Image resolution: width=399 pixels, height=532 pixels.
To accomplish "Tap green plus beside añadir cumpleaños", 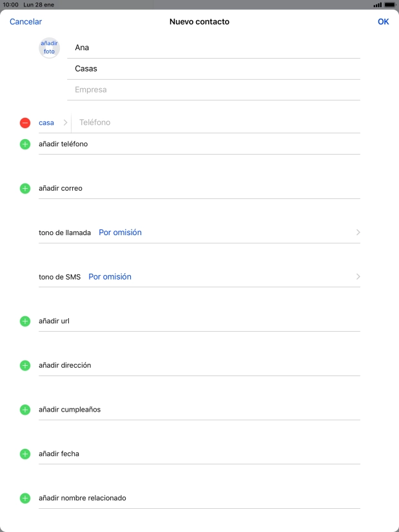I will click(25, 410).
